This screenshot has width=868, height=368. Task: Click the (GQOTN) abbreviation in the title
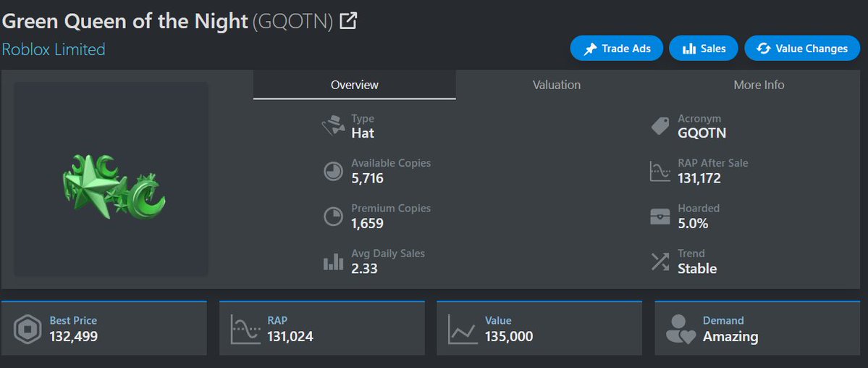(293, 22)
